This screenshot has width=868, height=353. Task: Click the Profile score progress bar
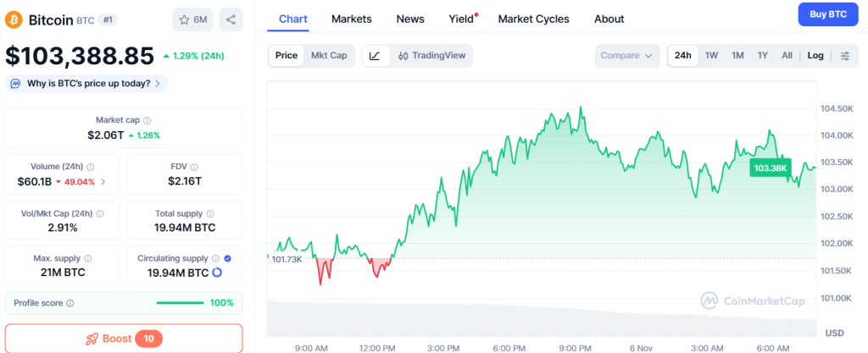coord(180,303)
